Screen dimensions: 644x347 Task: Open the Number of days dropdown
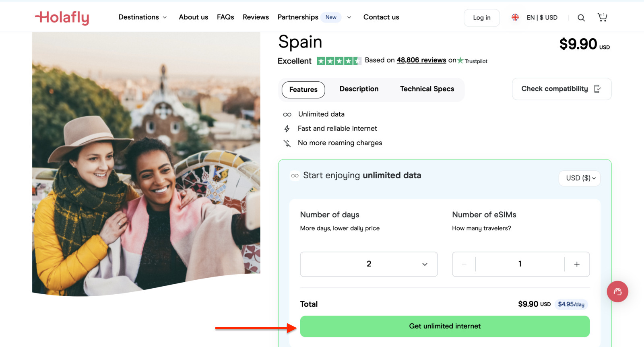pyautogui.click(x=368, y=264)
